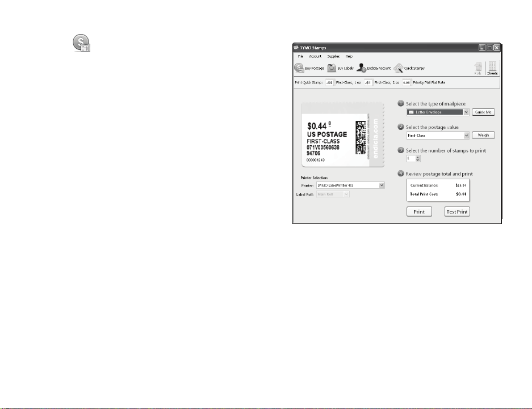The width and height of the screenshot is (532, 409).
Task: Click the Priority Mail Flat Rate label
Action: [429, 83]
